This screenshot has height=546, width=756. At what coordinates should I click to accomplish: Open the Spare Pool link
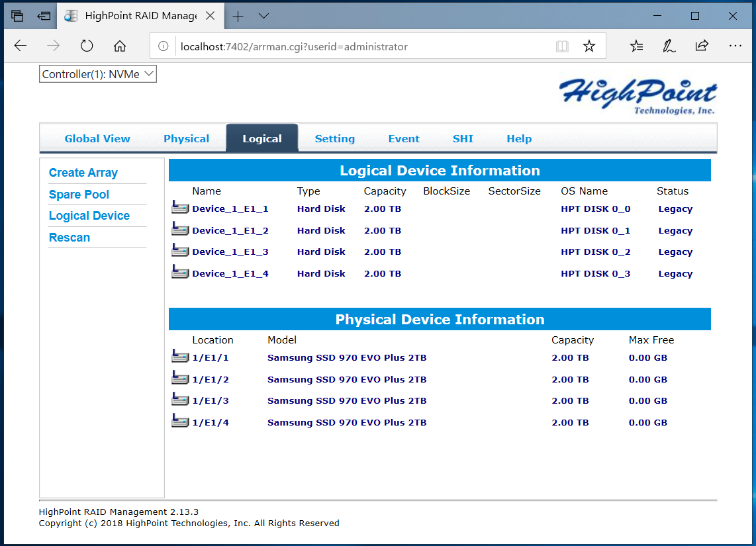[79, 195]
